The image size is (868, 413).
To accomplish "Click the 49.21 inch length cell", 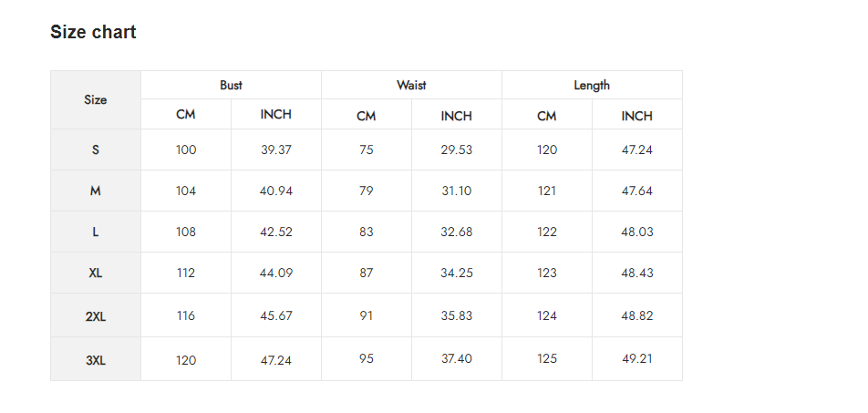I will tap(637, 359).
